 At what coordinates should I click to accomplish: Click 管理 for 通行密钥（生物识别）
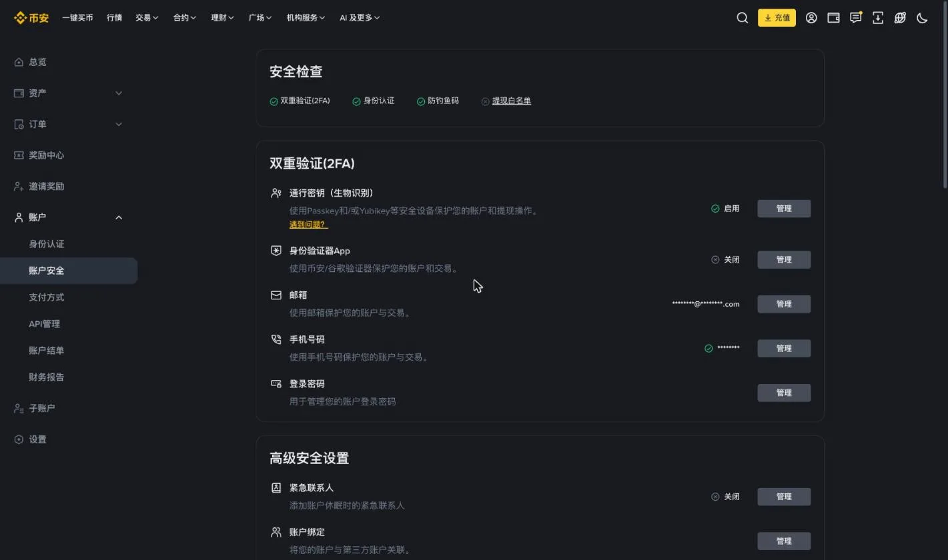click(x=784, y=209)
